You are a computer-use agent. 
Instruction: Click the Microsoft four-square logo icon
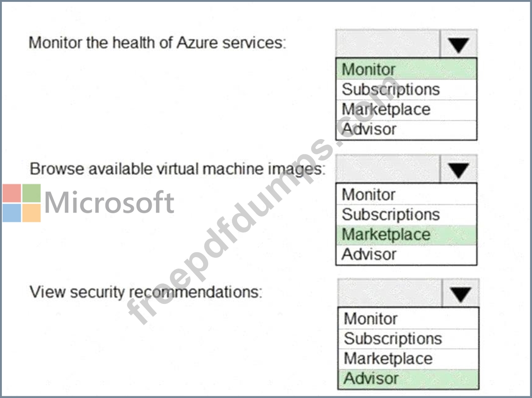click(22, 203)
